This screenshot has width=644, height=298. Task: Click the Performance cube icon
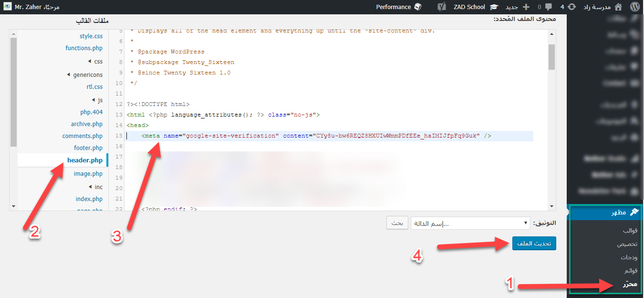pos(418,7)
